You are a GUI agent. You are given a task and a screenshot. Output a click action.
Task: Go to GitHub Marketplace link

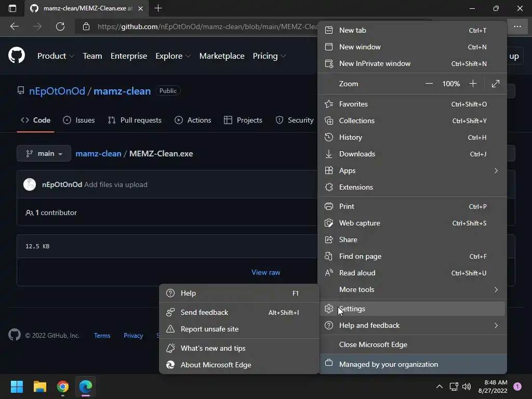222,56
